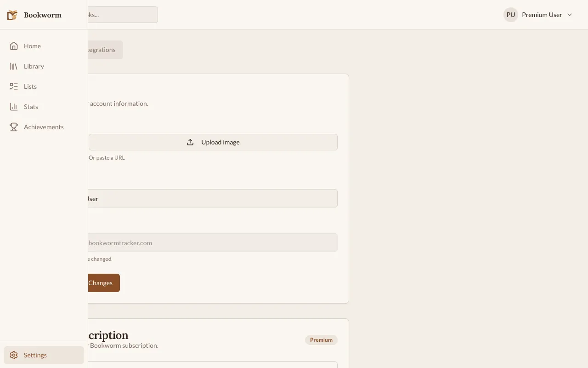Navigate to Stats in the sidebar

(x=44, y=107)
